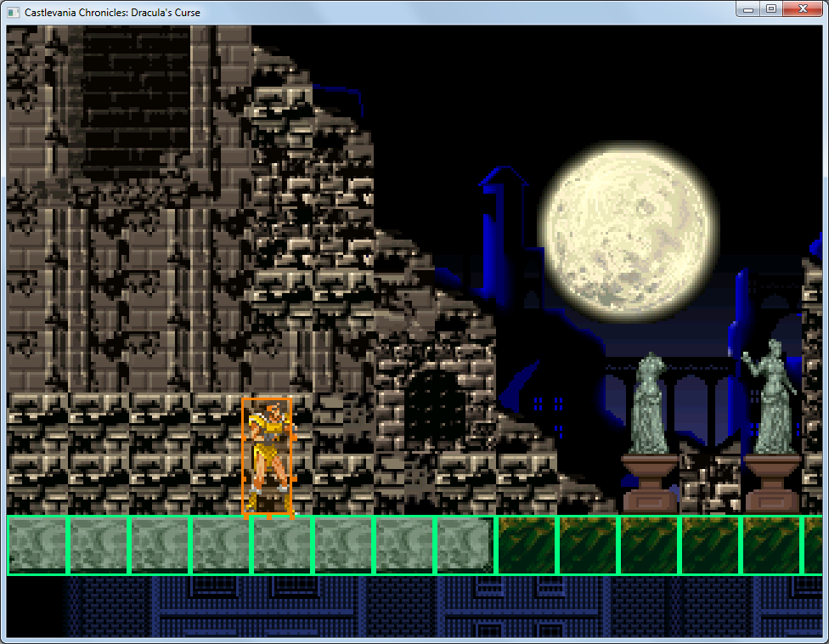Screen dimensions: 829x644
Task: Click the last stone tile before the grass
Action: tap(465, 545)
